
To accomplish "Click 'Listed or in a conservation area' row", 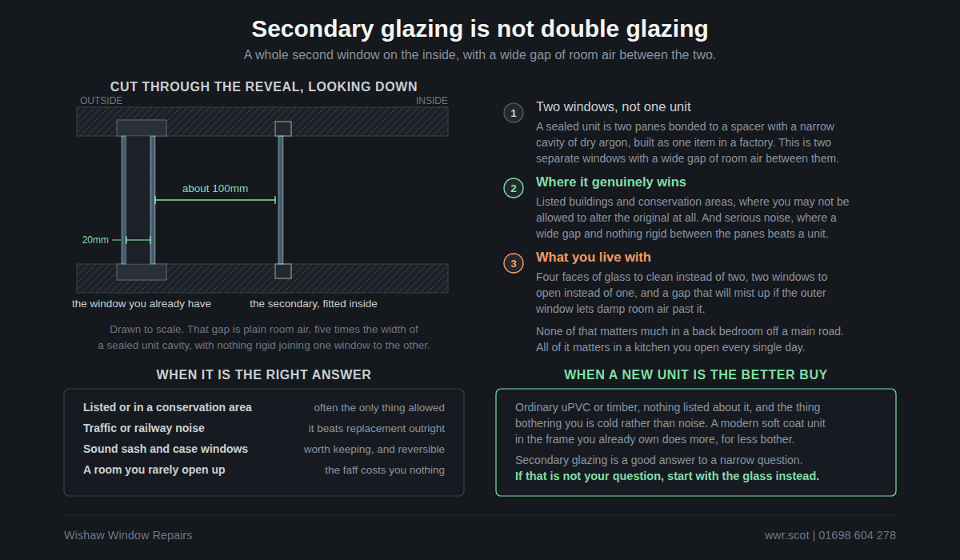I will click(264, 408).
